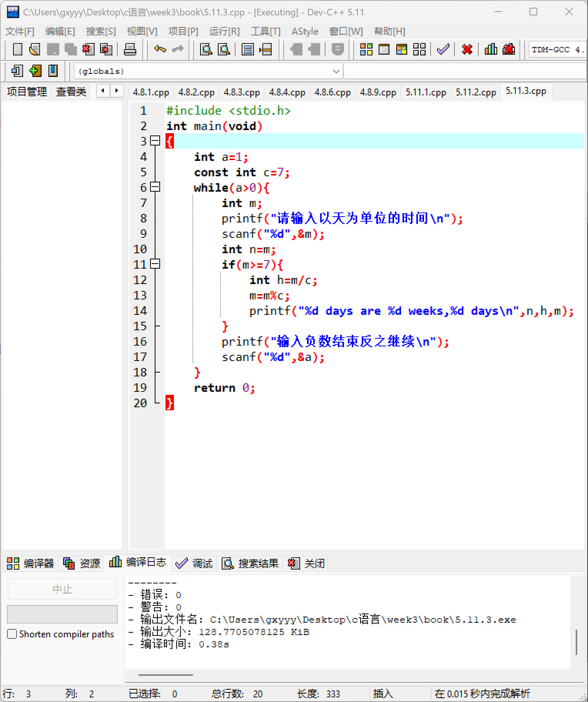Click the output file path 5.11.3.exe text

click(363, 620)
